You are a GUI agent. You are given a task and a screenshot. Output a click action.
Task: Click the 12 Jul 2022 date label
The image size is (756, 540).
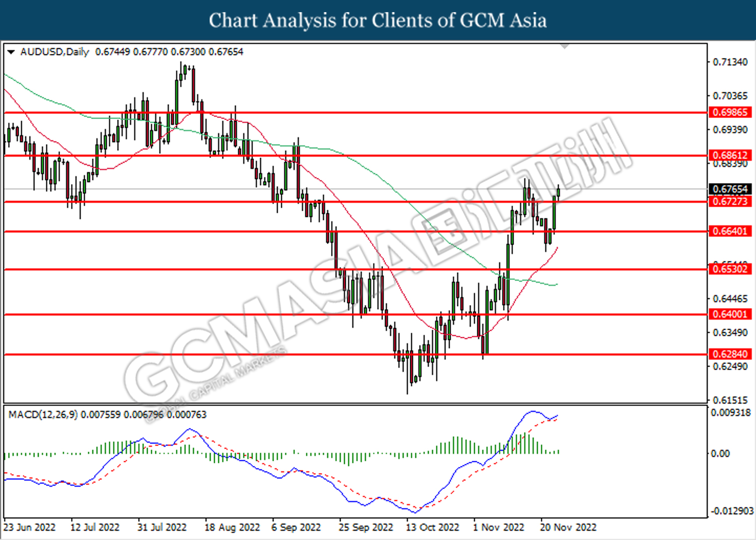pyautogui.click(x=95, y=527)
